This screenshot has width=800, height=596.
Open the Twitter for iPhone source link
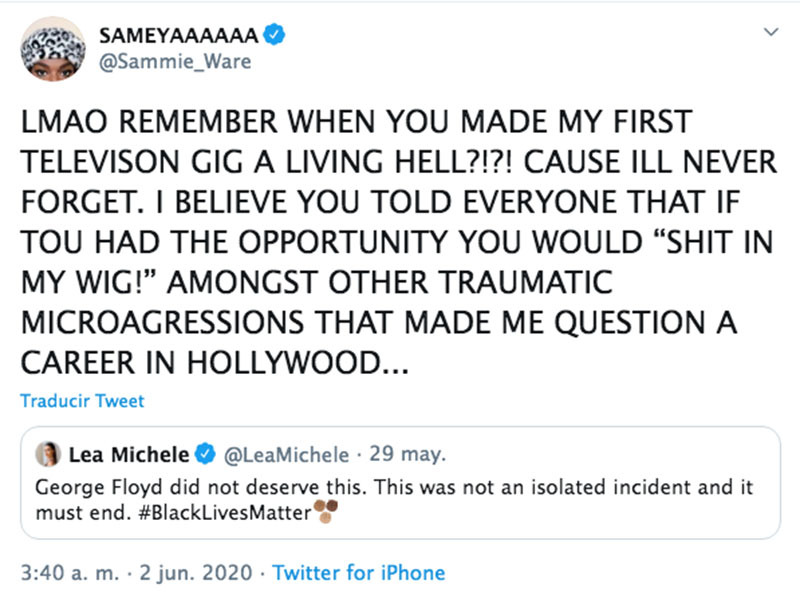(359, 574)
